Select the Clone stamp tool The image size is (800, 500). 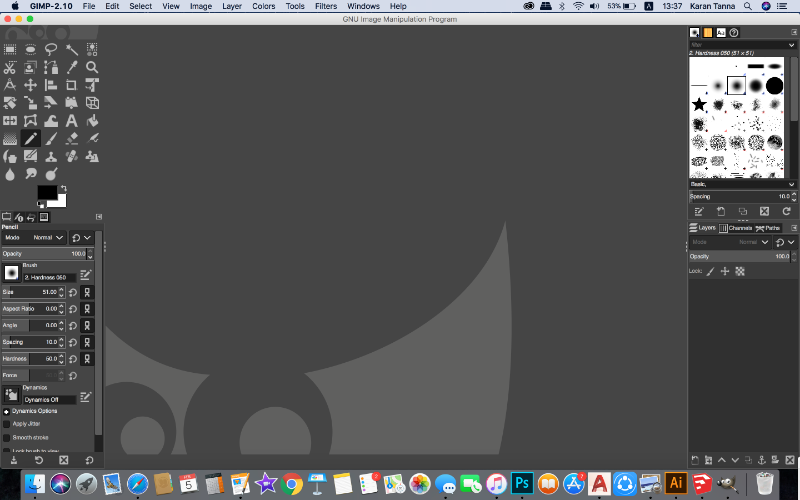(x=51, y=157)
